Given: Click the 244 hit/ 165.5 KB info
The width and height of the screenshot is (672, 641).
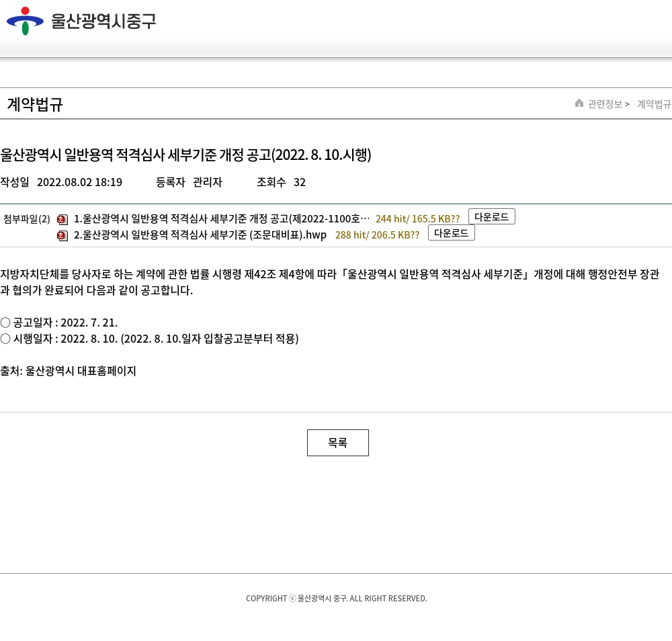Looking at the screenshot, I should (x=417, y=218).
